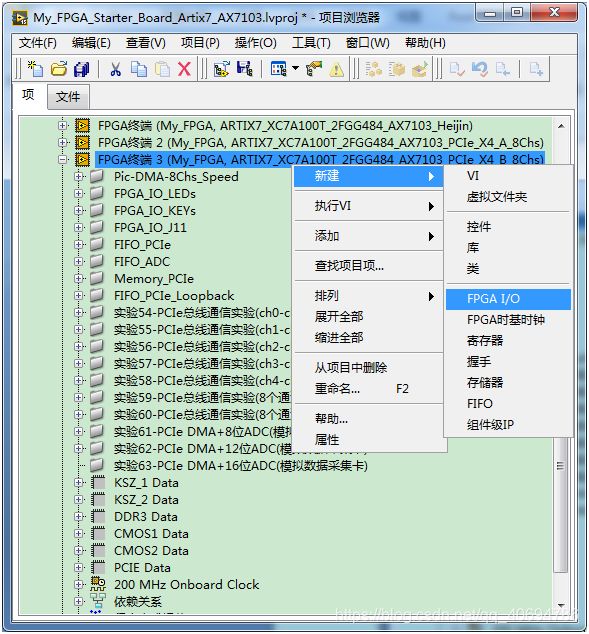Image resolution: width=589 pixels, height=634 pixels.
Task: Click the red Delete X icon
Action: pos(184,69)
